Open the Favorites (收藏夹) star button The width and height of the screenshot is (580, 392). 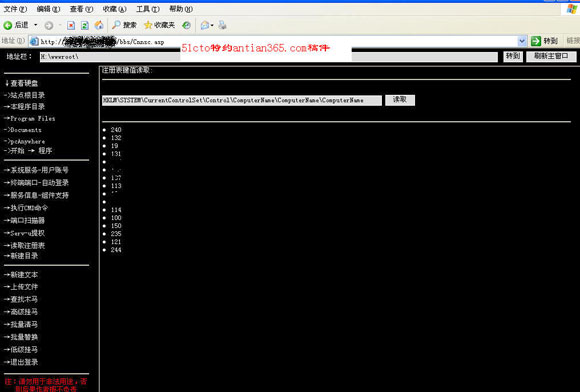click(159, 25)
